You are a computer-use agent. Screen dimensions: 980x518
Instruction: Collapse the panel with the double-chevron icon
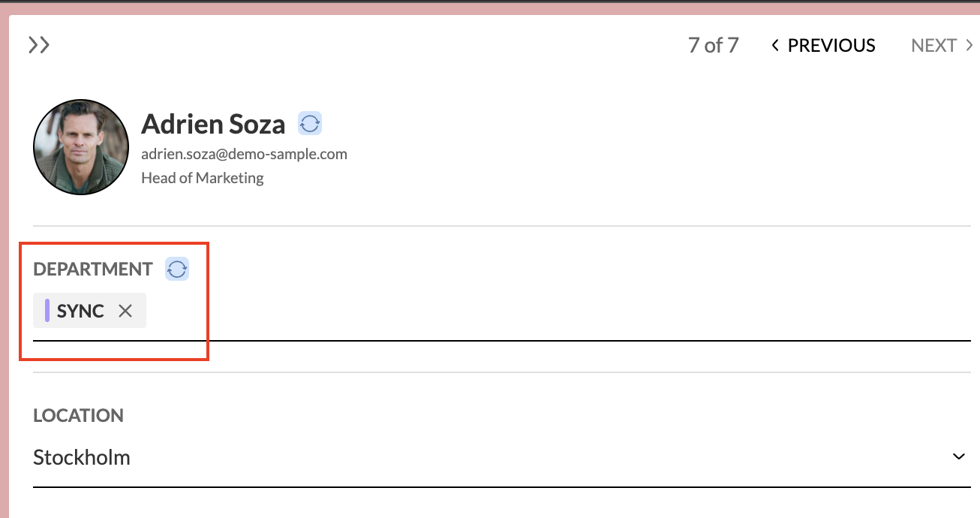pyautogui.click(x=39, y=45)
